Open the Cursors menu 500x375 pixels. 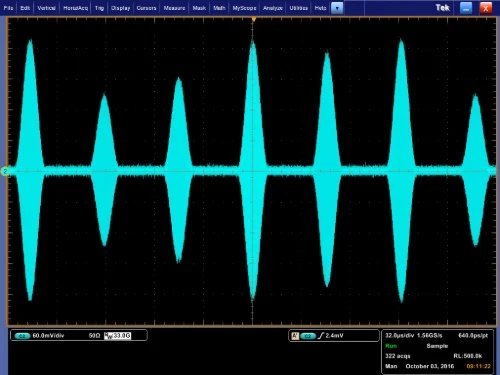click(146, 8)
